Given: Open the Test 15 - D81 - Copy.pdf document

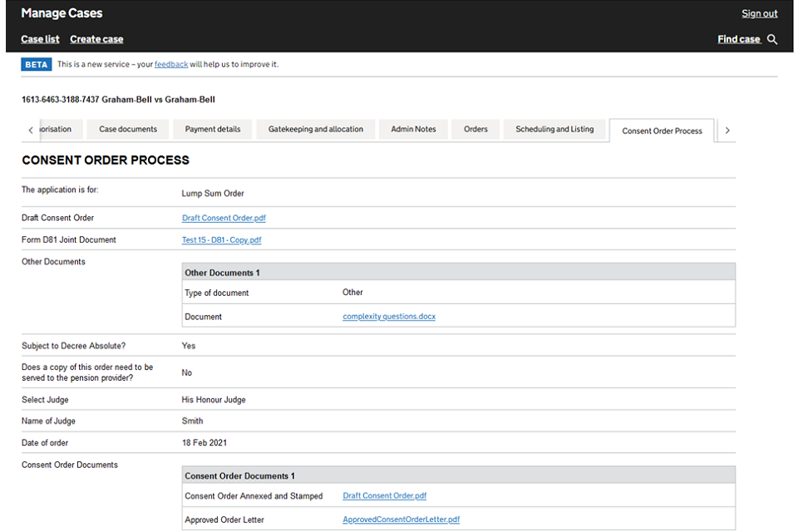Looking at the screenshot, I should click(x=221, y=240).
